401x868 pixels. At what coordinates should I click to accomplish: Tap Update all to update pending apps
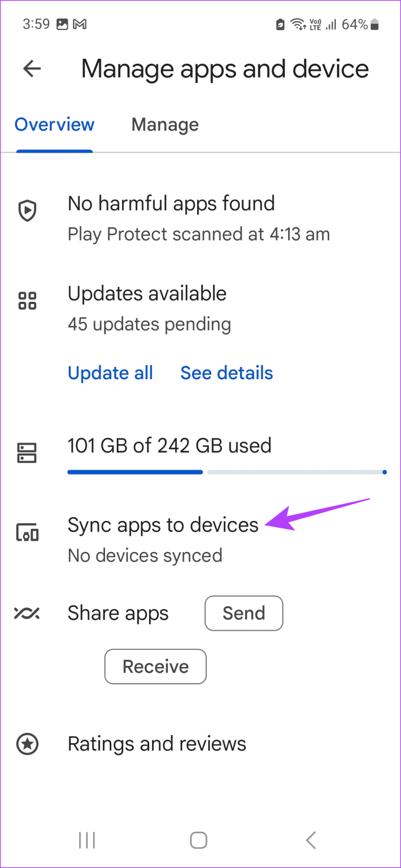point(110,373)
